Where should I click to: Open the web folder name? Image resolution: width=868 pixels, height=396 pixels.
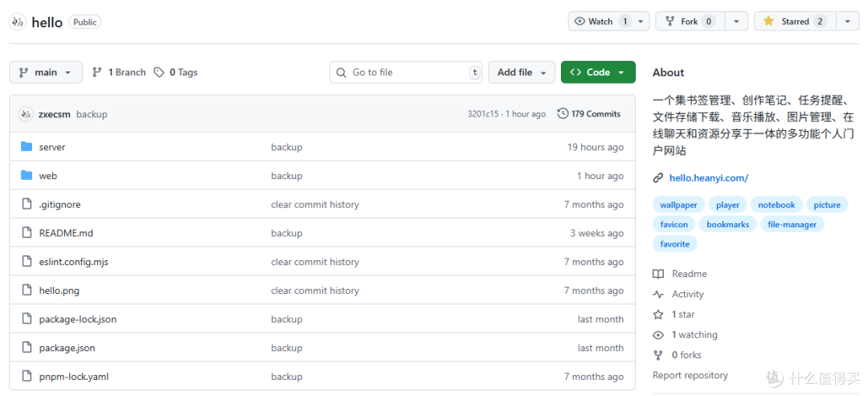point(48,176)
